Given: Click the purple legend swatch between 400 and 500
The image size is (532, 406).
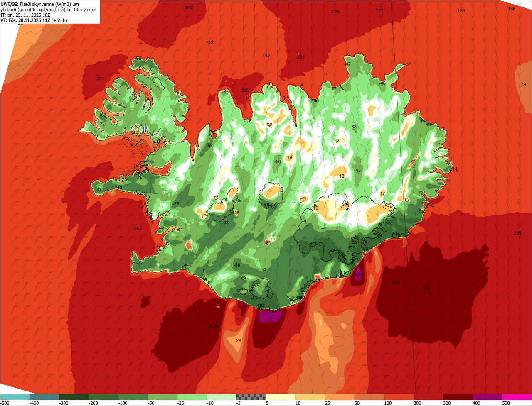Looking at the screenshot, I should [x=488, y=397].
